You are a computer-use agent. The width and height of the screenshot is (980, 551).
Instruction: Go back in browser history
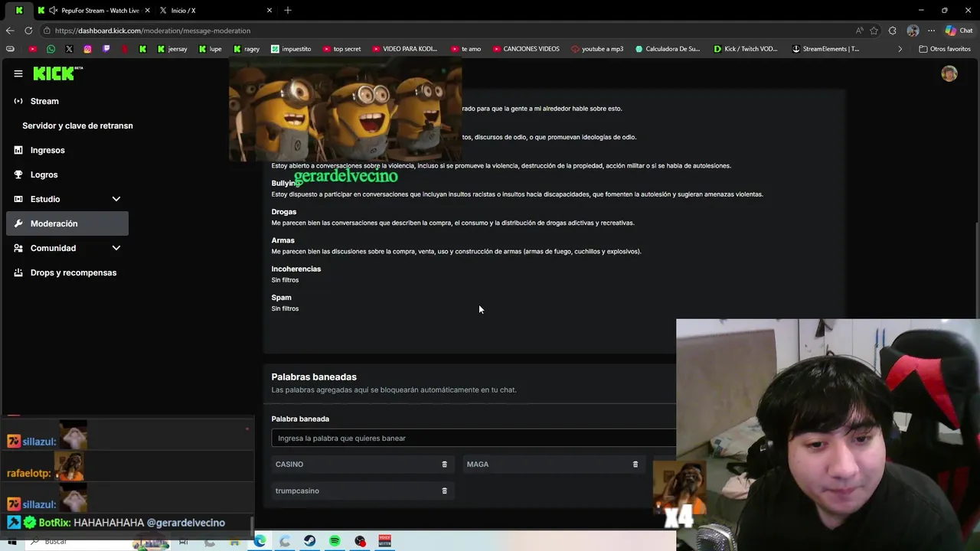pos(9,31)
